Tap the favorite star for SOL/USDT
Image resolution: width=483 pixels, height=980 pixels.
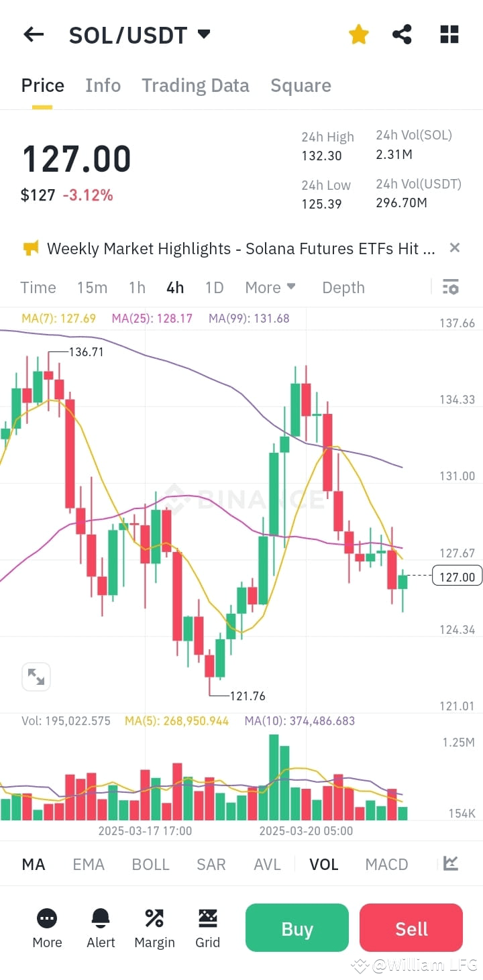click(x=358, y=34)
